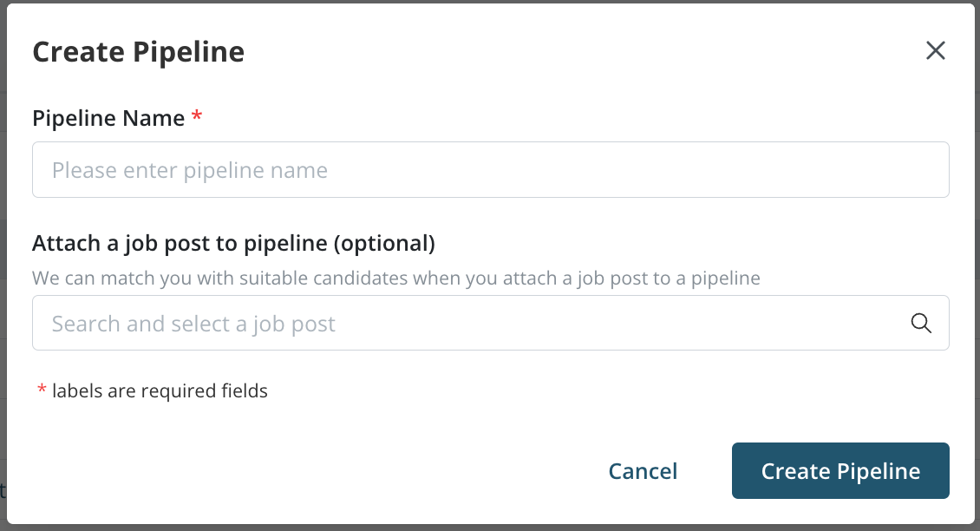
Task: Click the Pipeline Name field label
Action: point(108,118)
